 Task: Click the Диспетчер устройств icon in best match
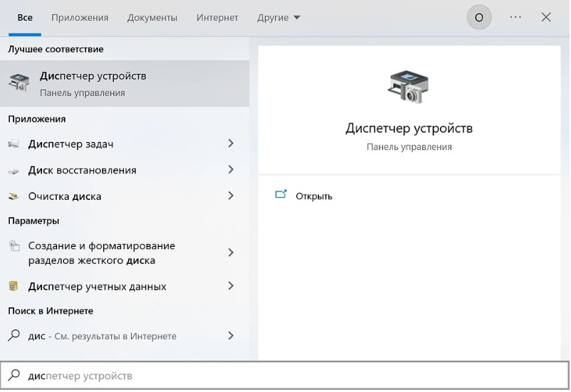19,83
